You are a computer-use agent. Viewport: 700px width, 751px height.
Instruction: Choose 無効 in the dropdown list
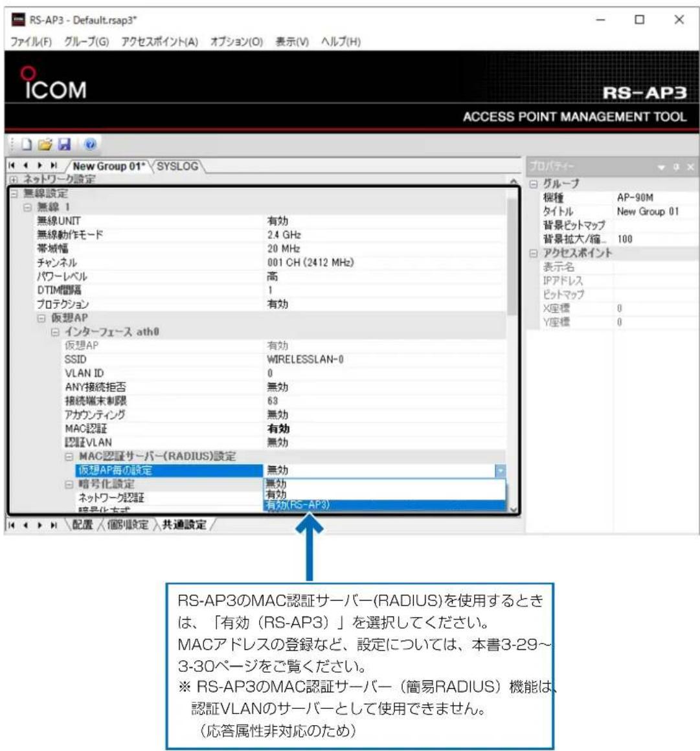click(x=385, y=484)
